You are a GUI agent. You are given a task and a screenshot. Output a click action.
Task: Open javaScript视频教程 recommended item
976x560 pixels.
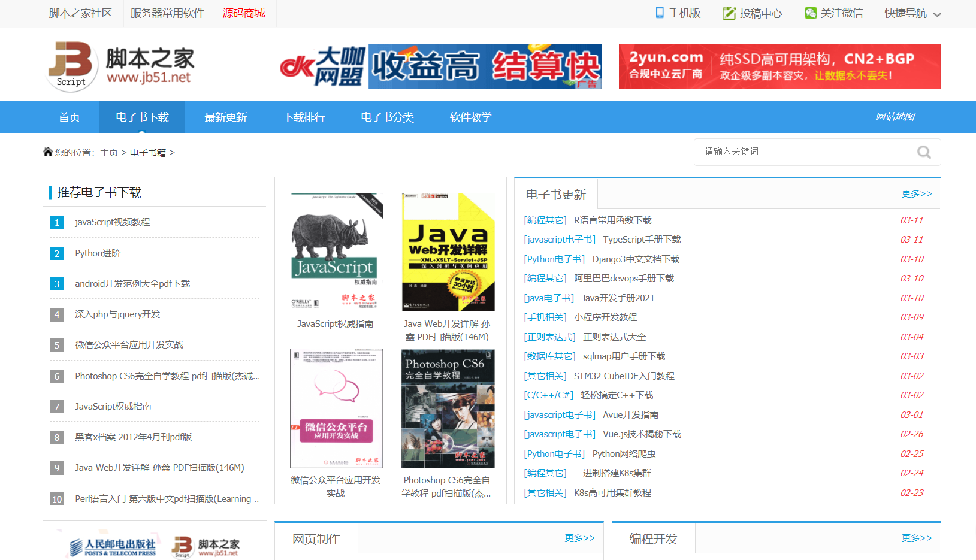pos(113,222)
